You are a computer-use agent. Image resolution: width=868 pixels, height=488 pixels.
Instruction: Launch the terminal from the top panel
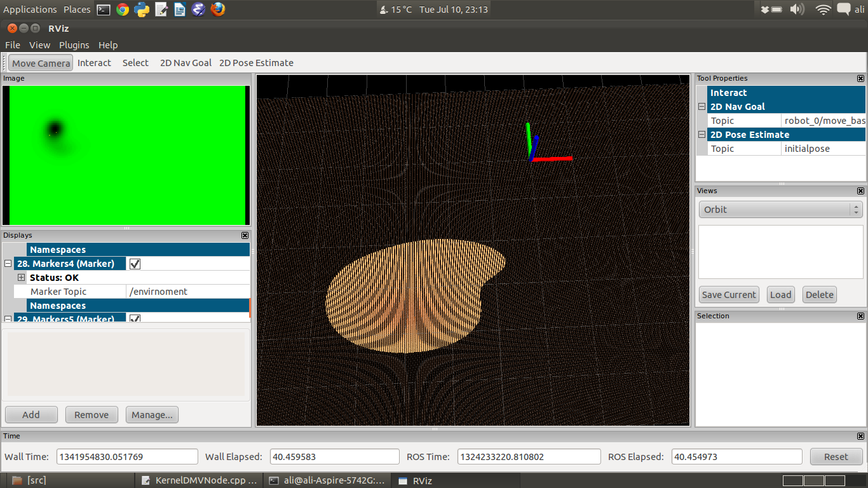[104, 10]
